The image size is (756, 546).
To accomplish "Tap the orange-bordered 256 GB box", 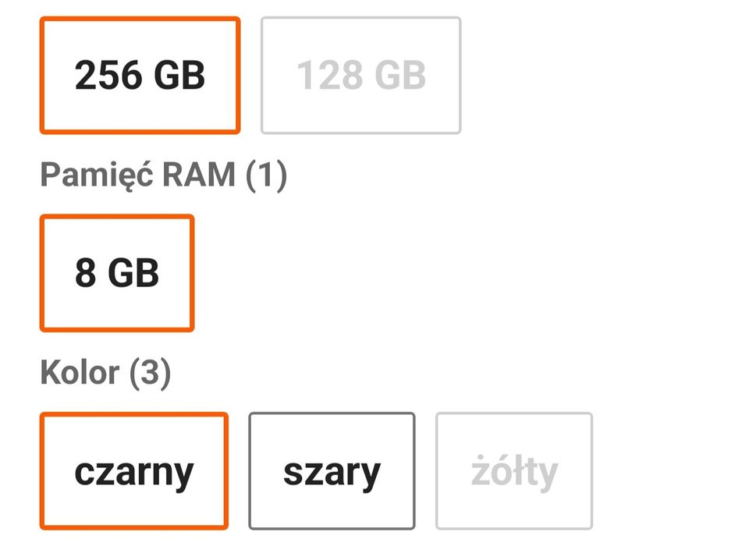I will click(x=140, y=76).
